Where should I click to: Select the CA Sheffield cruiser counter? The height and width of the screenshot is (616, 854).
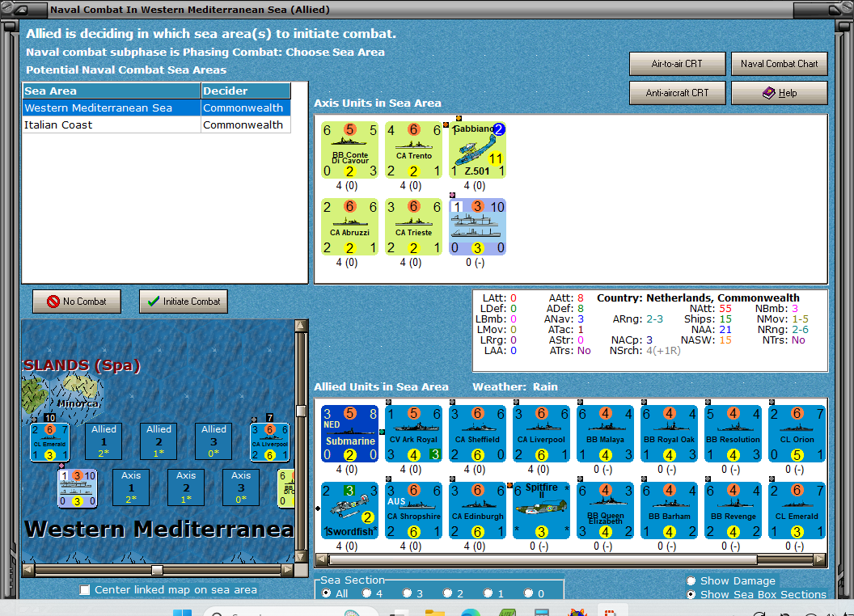point(478,433)
